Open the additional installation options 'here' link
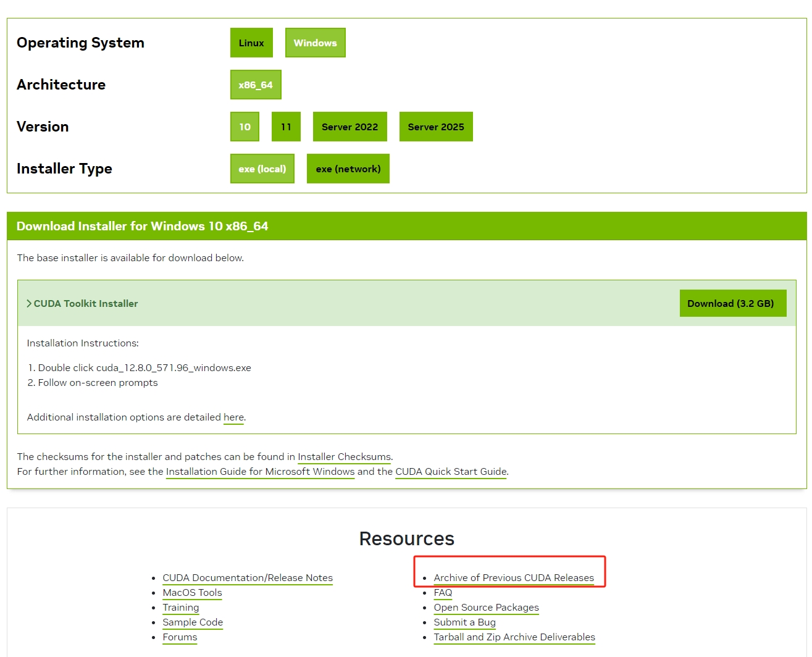 233,417
